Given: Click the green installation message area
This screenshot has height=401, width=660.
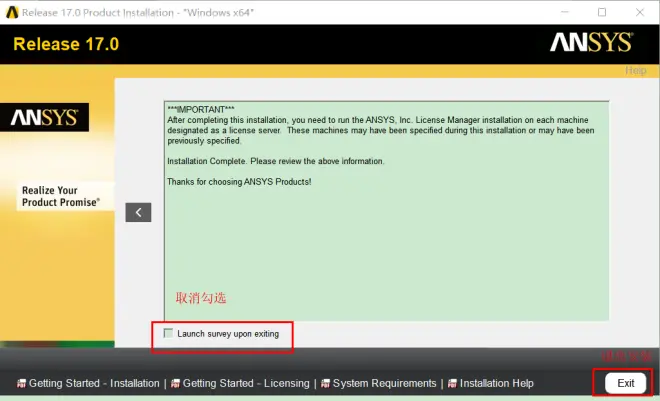Looking at the screenshot, I should click(386, 211).
